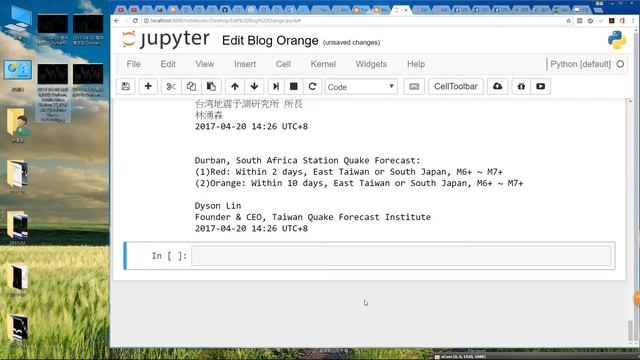Click the notebook vertical scrollbar thumb
Image resolution: width=640 pixels, height=360 pixels.
(631, 331)
